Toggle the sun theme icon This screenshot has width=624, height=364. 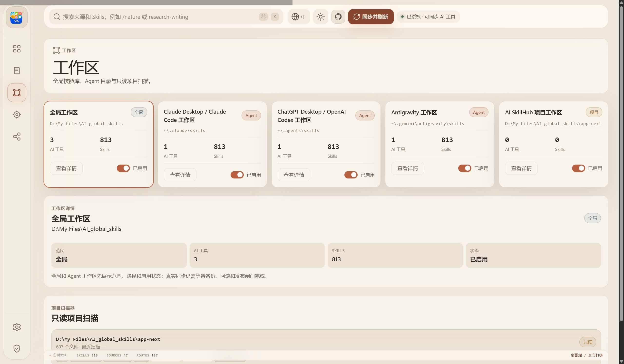click(x=321, y=17)
